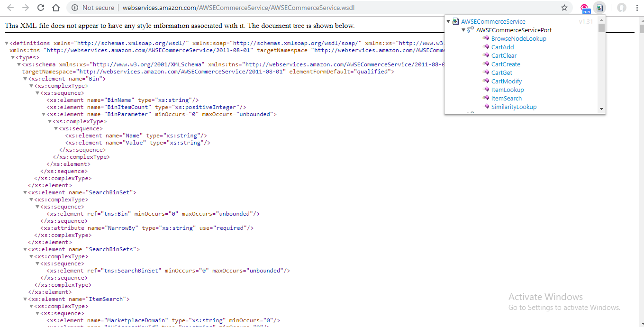Screen dimensions: 644x327
Task: Click the browser forward arrow
Action: [26, 8]
